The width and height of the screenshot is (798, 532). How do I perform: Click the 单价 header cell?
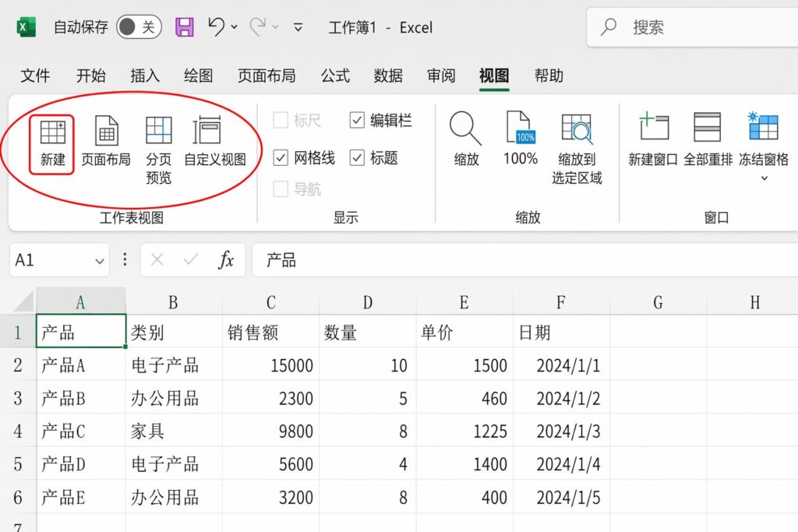click(x=464, y=331)
